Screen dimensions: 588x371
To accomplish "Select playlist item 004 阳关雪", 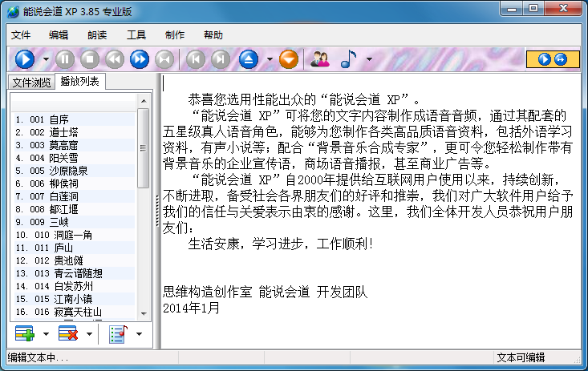I will [x=75, y=158].
